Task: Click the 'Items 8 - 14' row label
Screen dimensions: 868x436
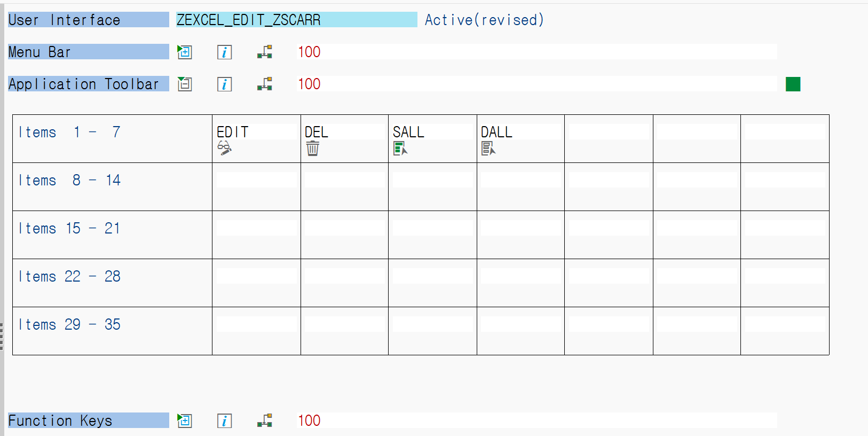Action: coord(69,180)
